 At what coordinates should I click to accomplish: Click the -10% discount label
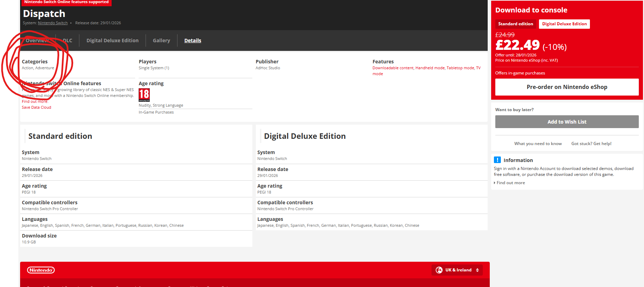tap(555, 47)
